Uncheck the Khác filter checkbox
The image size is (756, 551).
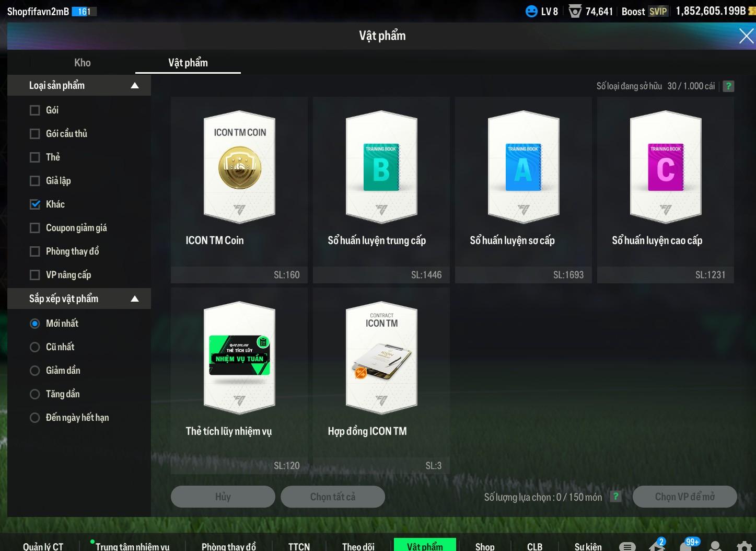point(35,204)
